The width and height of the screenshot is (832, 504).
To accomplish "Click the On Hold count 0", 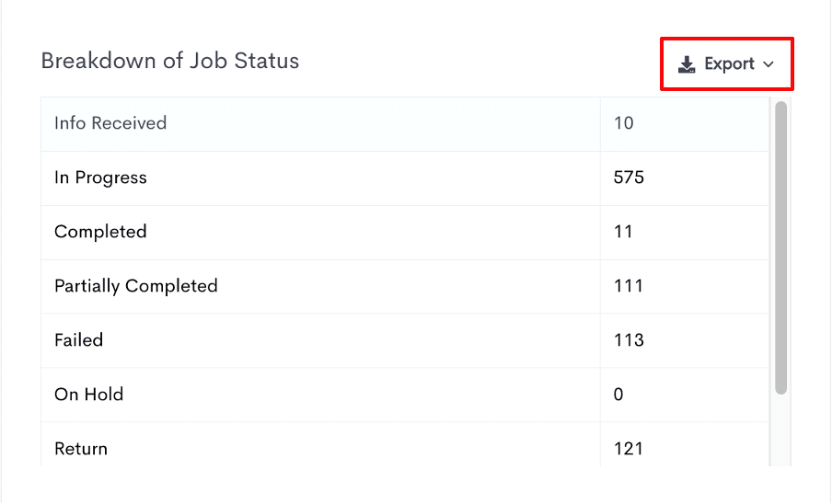I will [618, 395].
